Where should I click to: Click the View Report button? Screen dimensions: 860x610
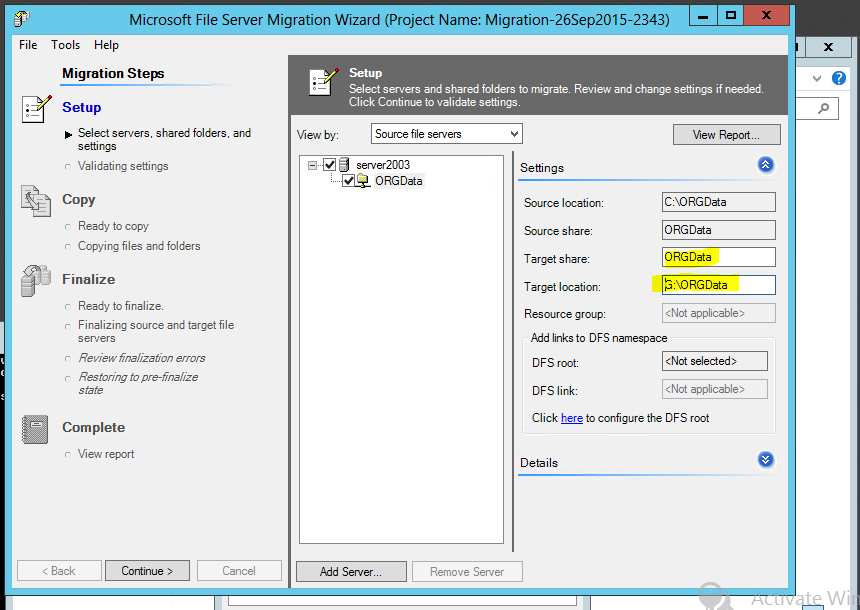click(726, 134)
